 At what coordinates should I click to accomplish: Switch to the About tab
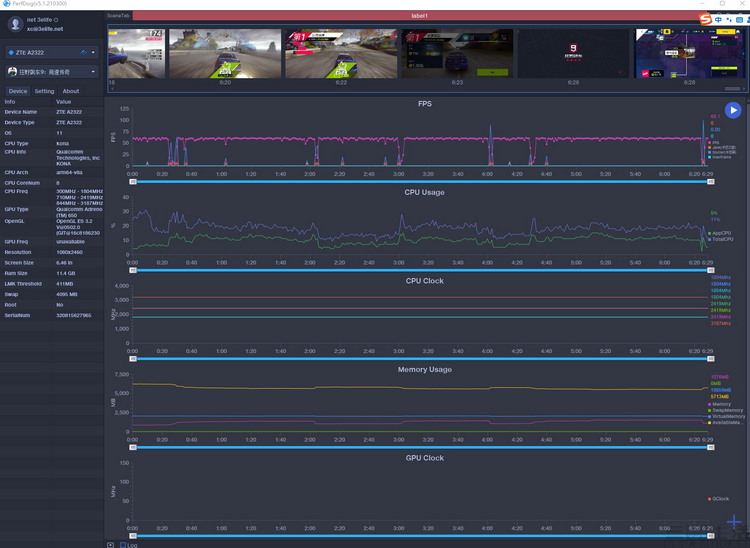coord(71,91)
